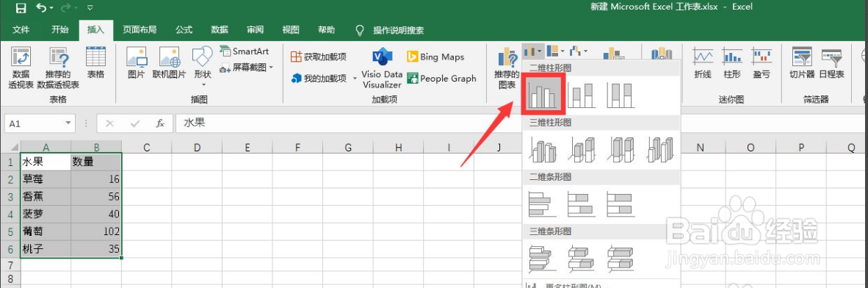This screenshot has width=868, height=288.
Task: Open the File tab
Action: 21,30
